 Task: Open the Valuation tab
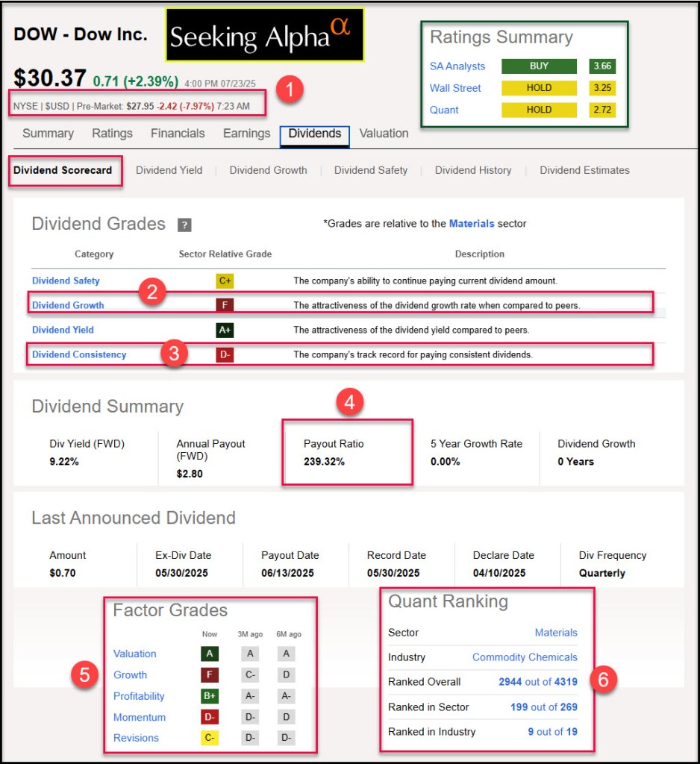tap(384, 134)
